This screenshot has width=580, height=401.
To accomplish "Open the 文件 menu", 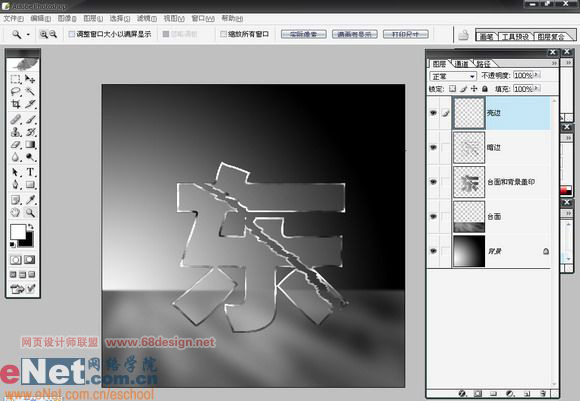I will tap(13, 18).
